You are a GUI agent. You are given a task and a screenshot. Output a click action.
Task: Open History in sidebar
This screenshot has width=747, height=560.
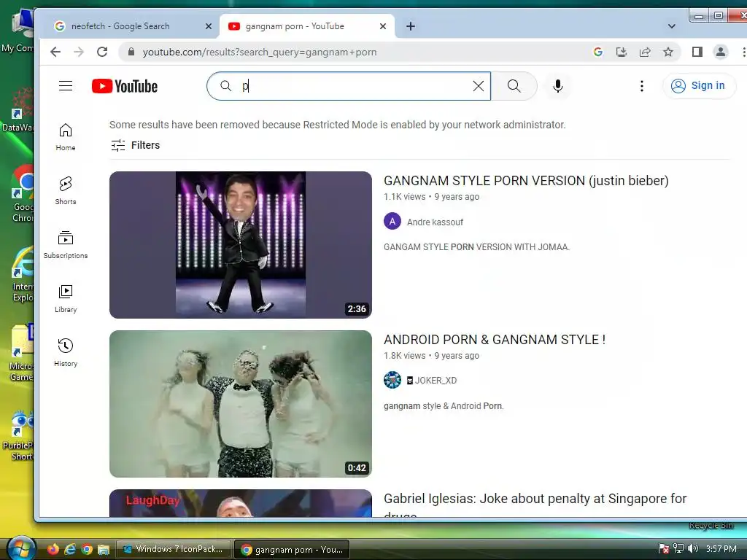click(66, 352)
